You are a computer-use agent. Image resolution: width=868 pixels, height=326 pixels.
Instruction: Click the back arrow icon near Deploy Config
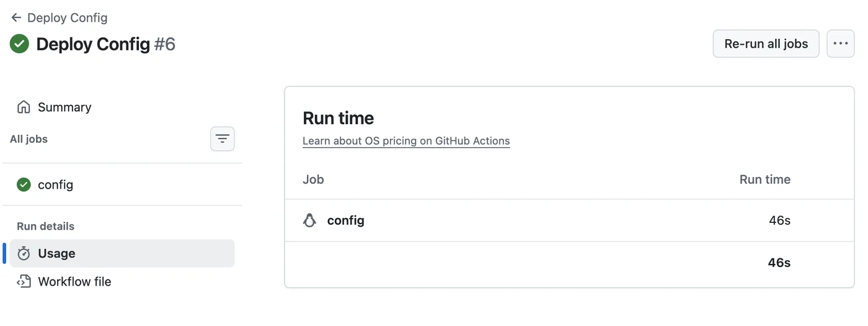[x=16, y=18]
